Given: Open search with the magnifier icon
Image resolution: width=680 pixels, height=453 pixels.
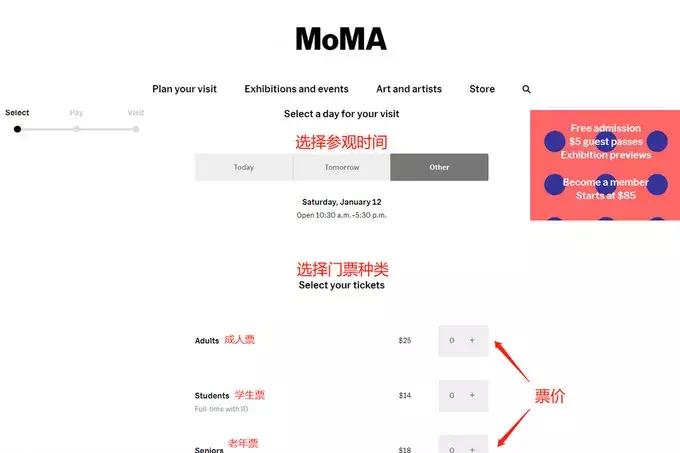Looking at the screenshot, I should click(526, 89).
